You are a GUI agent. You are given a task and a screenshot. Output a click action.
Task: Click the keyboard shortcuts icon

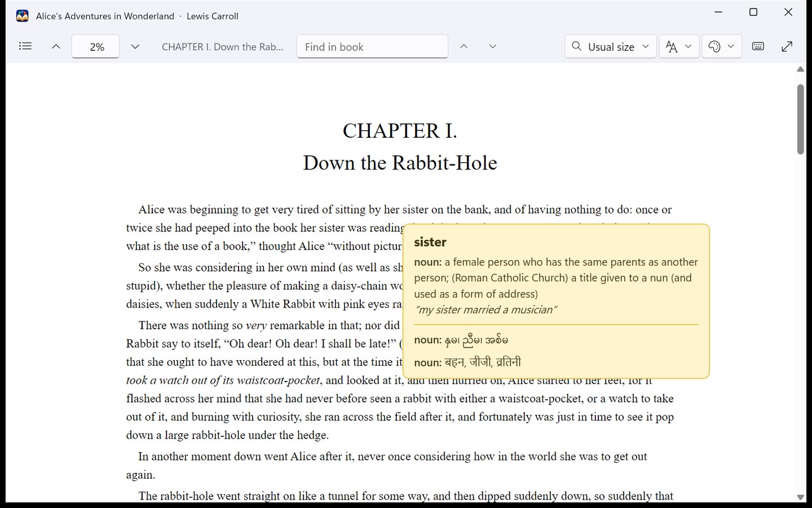[758, 46]
